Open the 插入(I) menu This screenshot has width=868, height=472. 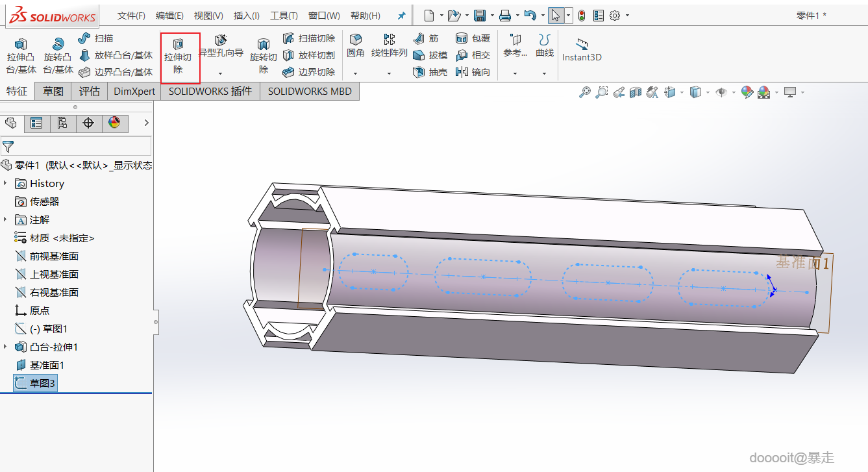(247, 16)
